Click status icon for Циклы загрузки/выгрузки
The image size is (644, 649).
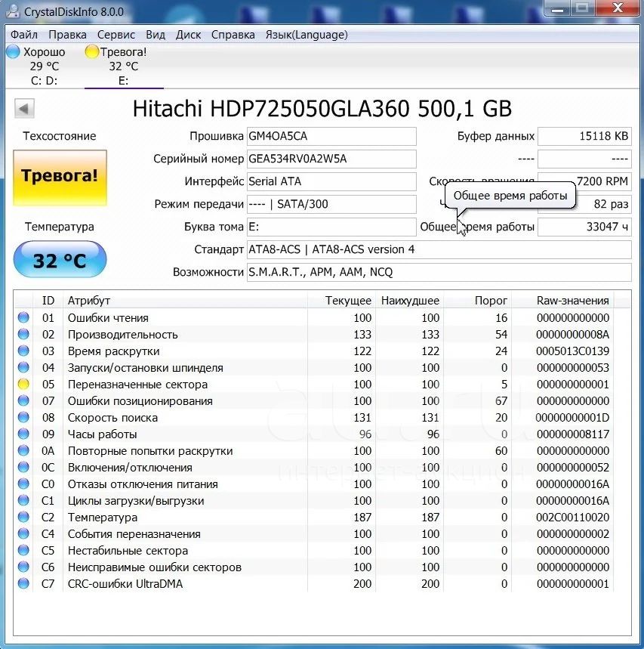point(23,500)
